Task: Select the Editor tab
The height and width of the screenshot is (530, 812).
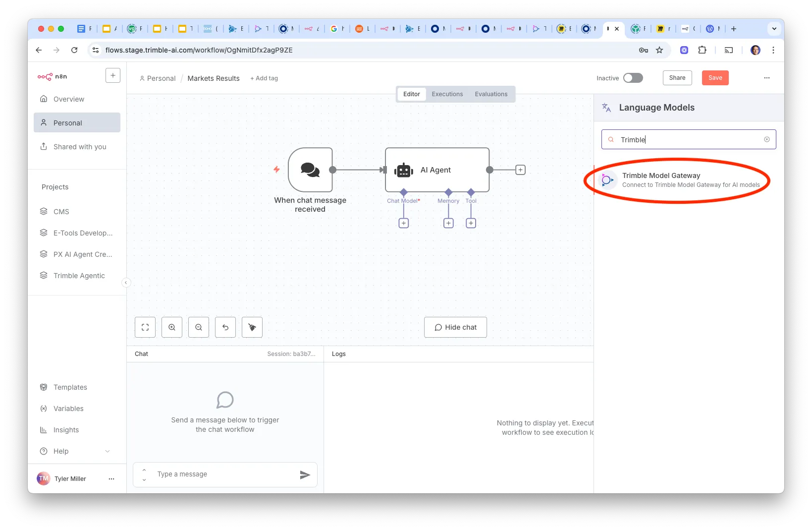Action: (412, 94)
